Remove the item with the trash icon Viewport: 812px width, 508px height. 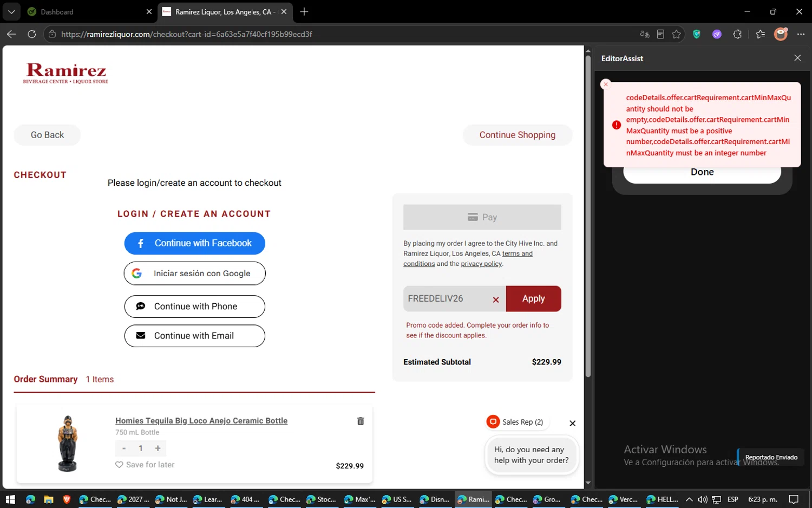361,421
